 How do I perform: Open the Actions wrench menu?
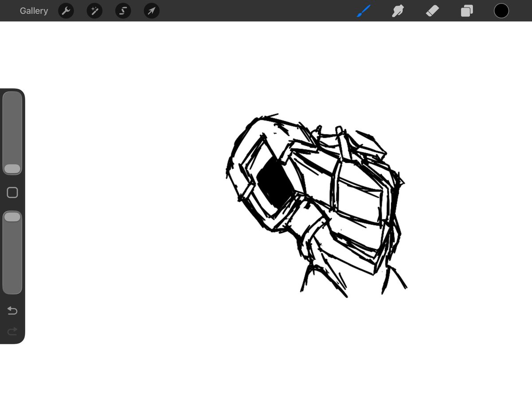tap(66, 11)
